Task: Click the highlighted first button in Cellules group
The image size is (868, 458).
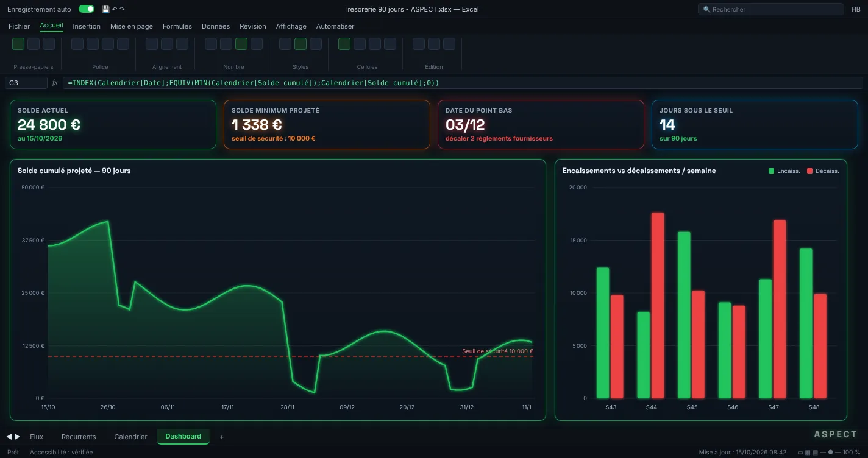Action: tap(344, 44)
